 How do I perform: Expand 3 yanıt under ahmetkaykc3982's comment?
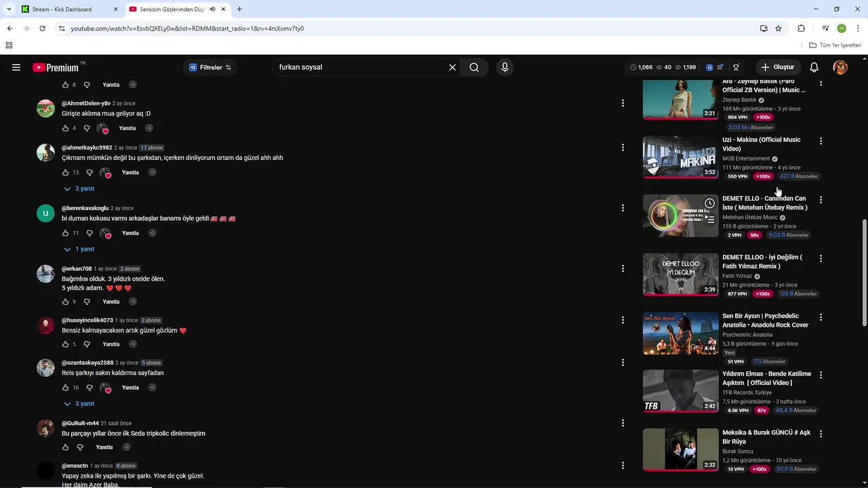[79, 188]
